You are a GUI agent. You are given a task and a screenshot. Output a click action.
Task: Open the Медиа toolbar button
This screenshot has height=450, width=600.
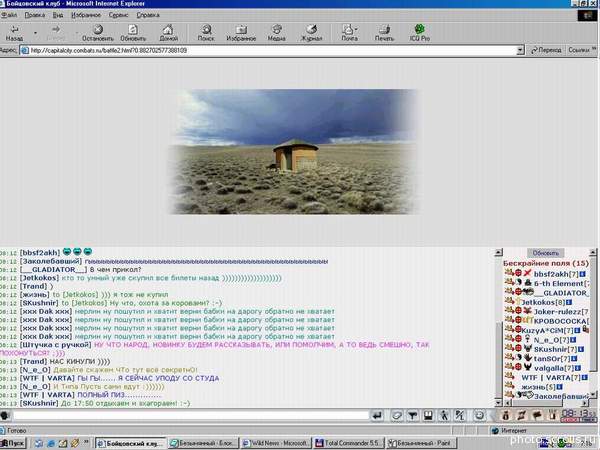276,33
